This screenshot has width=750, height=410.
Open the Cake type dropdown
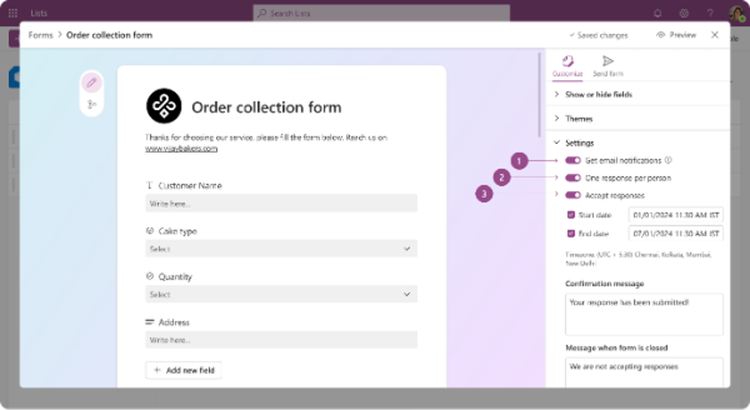[x=281, y=249]
